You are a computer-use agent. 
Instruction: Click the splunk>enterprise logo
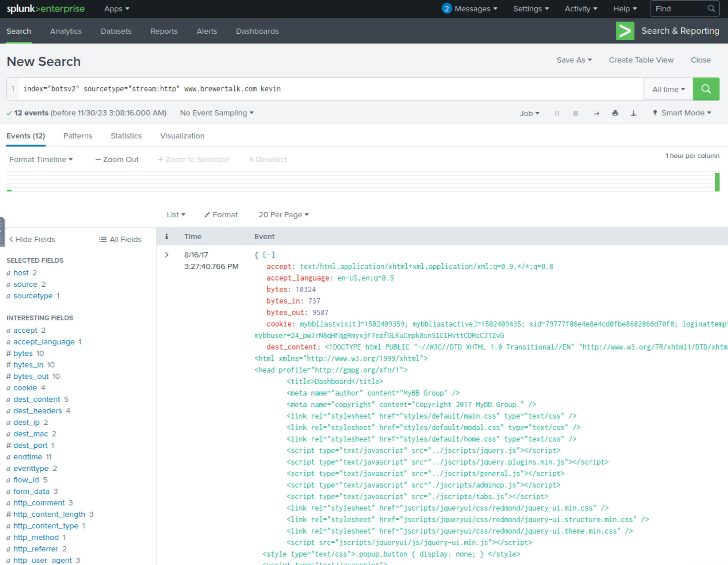pos(46,8)
